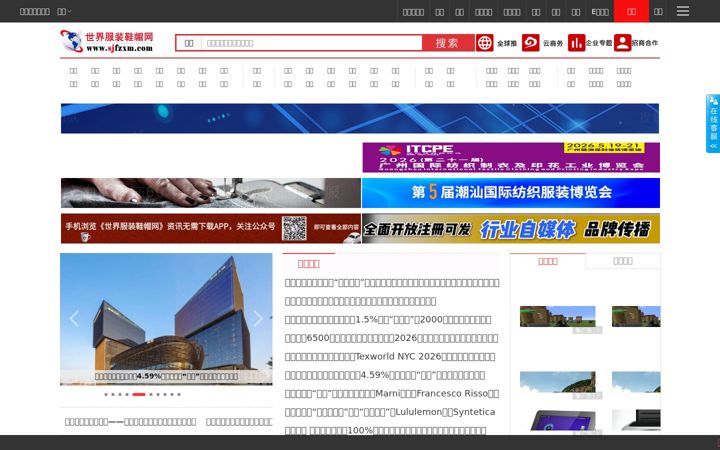
Task: Open the news line mentioning 100%
Action: [385, 430]
